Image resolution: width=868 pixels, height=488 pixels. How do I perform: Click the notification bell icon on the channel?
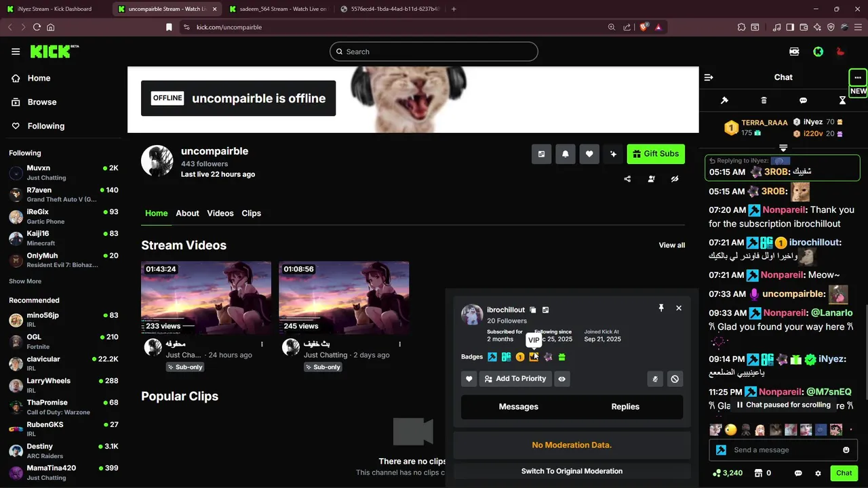point(566,154)
